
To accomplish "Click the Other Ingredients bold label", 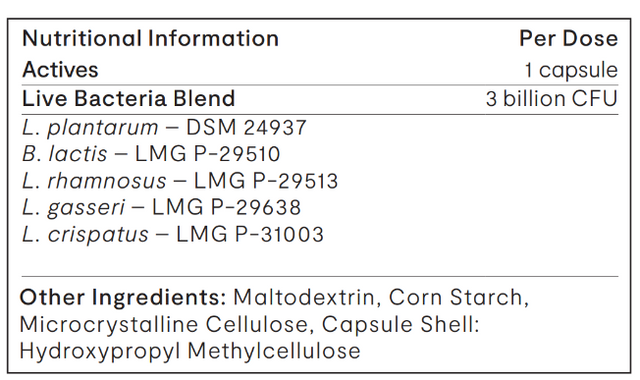I will point(123,298).
